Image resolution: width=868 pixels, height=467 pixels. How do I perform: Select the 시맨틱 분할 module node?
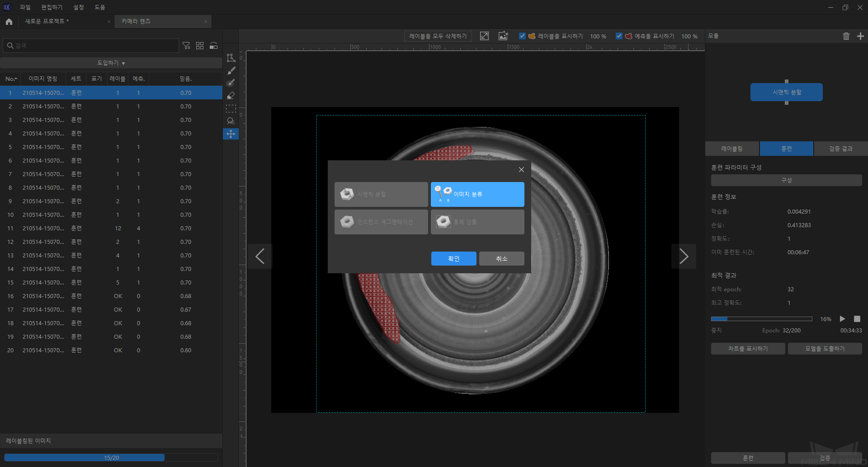(787, 92)
